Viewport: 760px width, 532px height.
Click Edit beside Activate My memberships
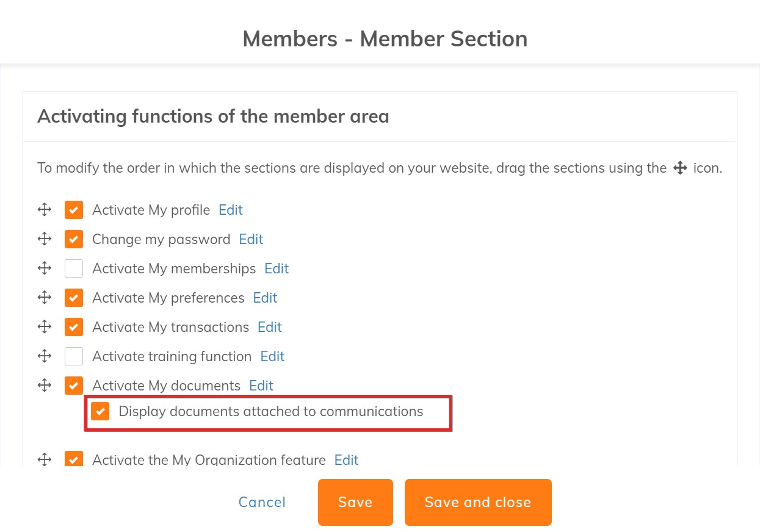pyautogui.click(x=277, y=268)
